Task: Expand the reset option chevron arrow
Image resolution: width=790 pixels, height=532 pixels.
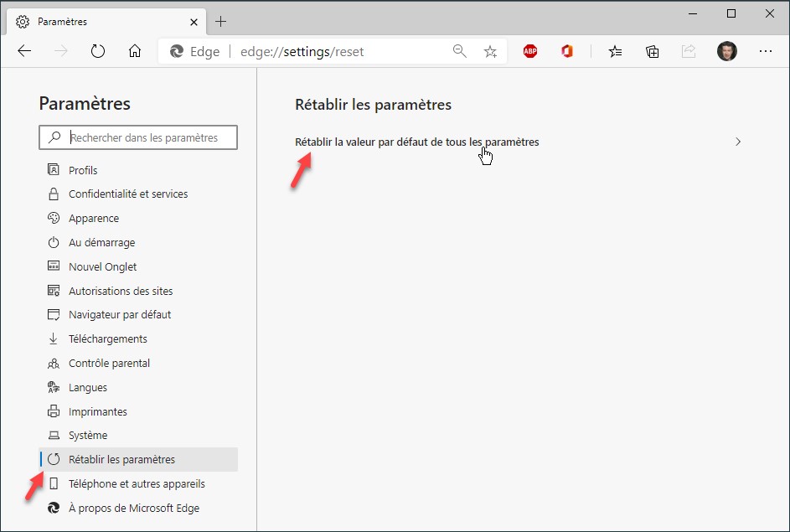Action: pos(737,142)
